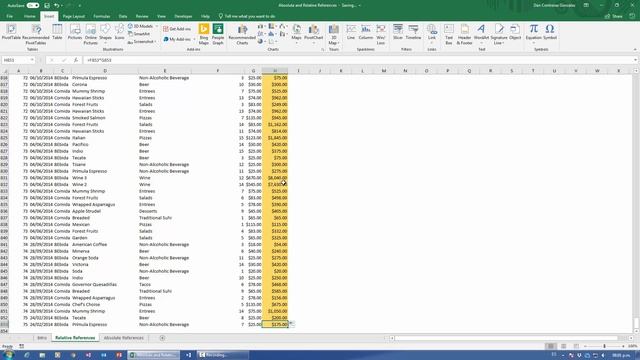Click the Undo arrow in Quick Access Toolbar
Viewport: 640px width, 360px height.
coord(57,5)
